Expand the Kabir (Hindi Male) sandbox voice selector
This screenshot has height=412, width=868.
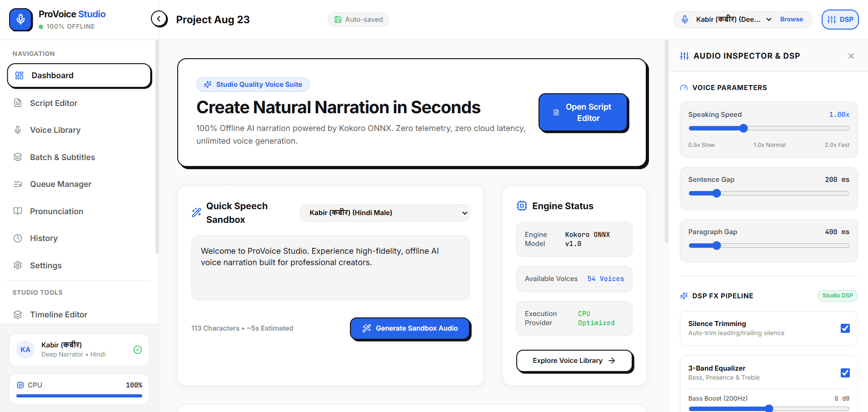tap(385, 213)
